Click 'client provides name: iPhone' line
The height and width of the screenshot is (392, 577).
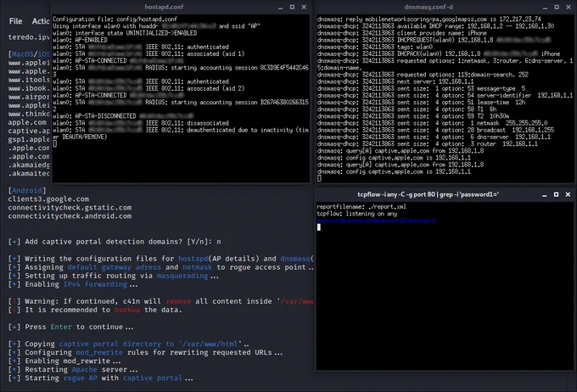click(401, 33)
